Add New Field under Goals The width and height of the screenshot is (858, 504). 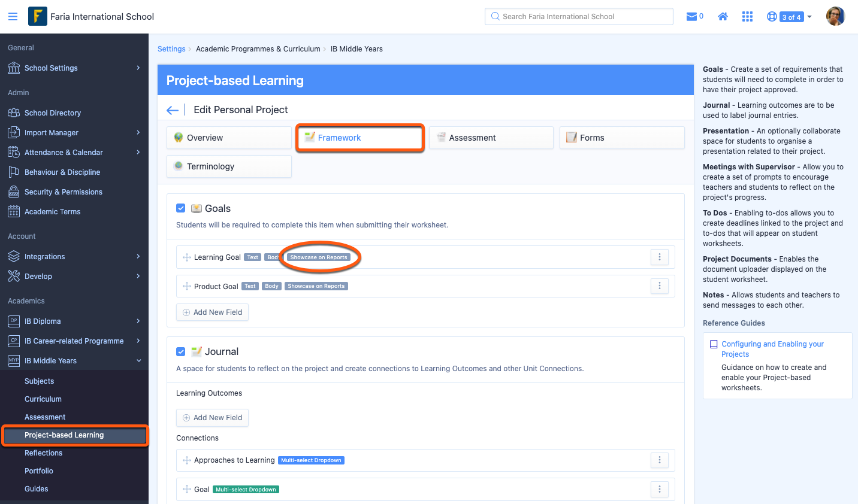coord(212,312)
